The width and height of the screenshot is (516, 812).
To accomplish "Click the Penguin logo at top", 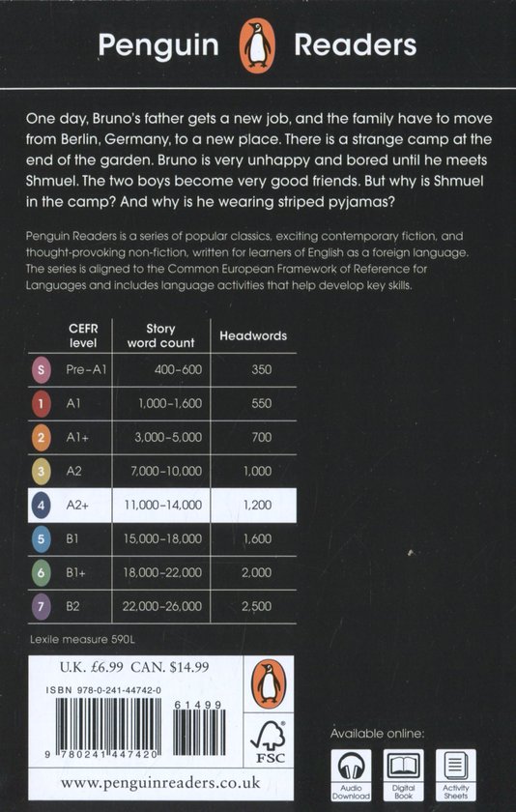I will (x=257, y=45).
